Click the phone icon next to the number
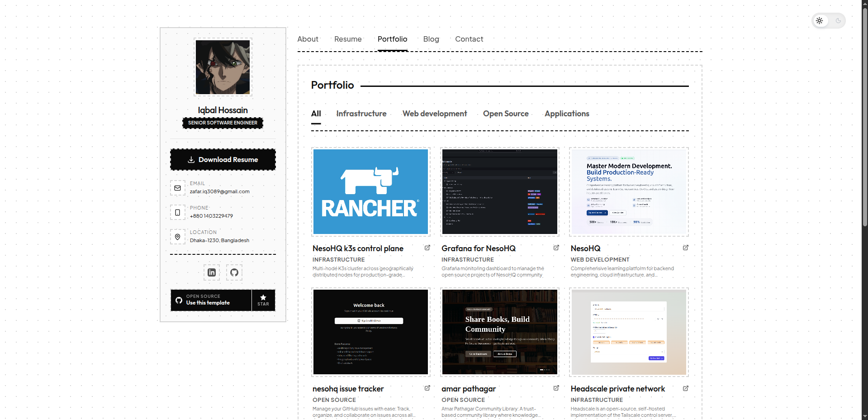 point(177,212)
